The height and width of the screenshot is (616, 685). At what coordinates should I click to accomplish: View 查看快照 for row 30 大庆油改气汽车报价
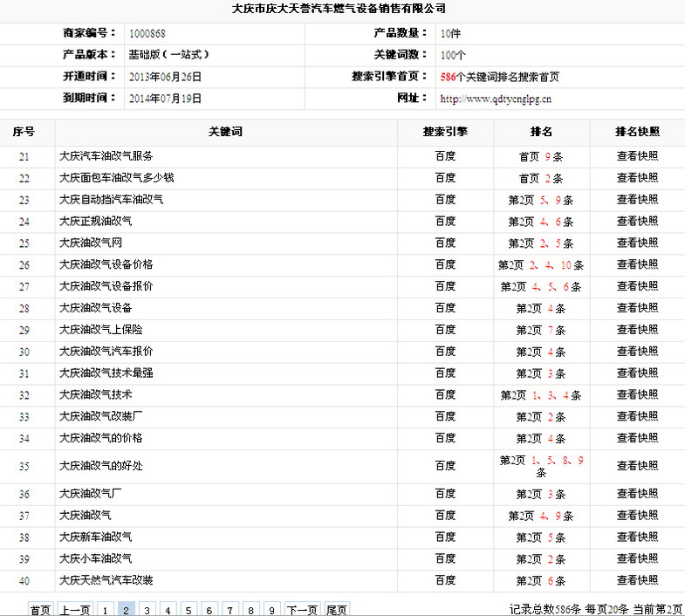(x=637, y=352)
